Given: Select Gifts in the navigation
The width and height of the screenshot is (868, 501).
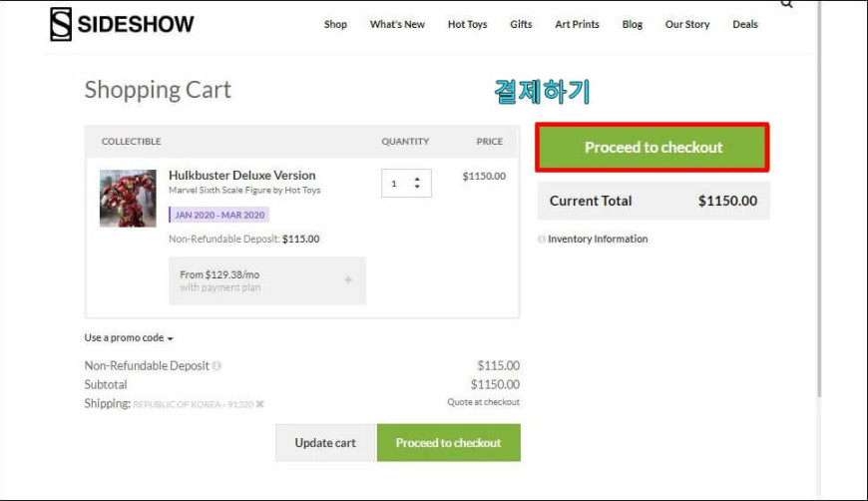Looking at the screenshot, I should click(521, 24).
